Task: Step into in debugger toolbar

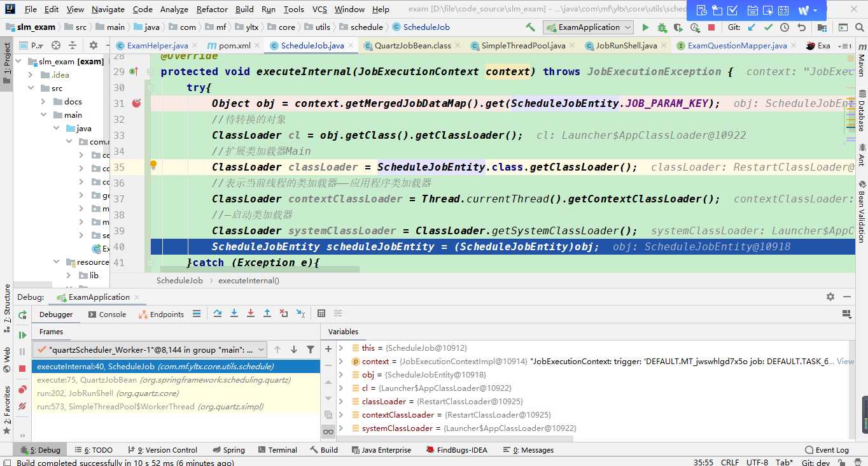Action: pos(234,313)
